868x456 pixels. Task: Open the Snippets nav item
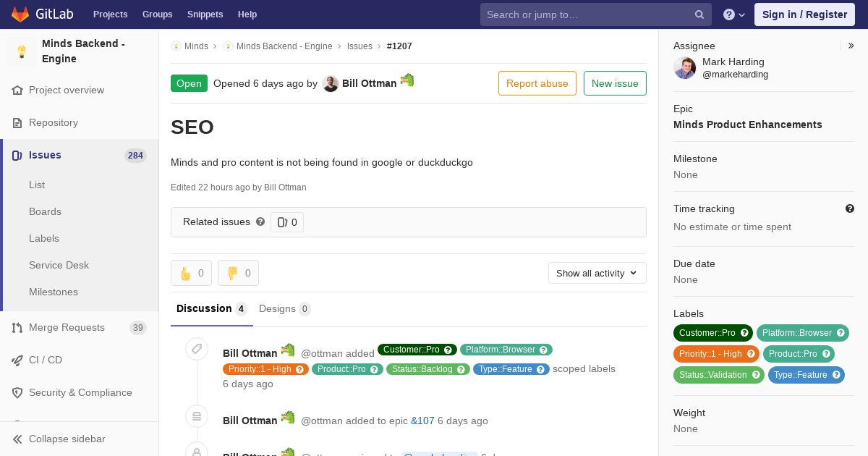tap(205, 14)
